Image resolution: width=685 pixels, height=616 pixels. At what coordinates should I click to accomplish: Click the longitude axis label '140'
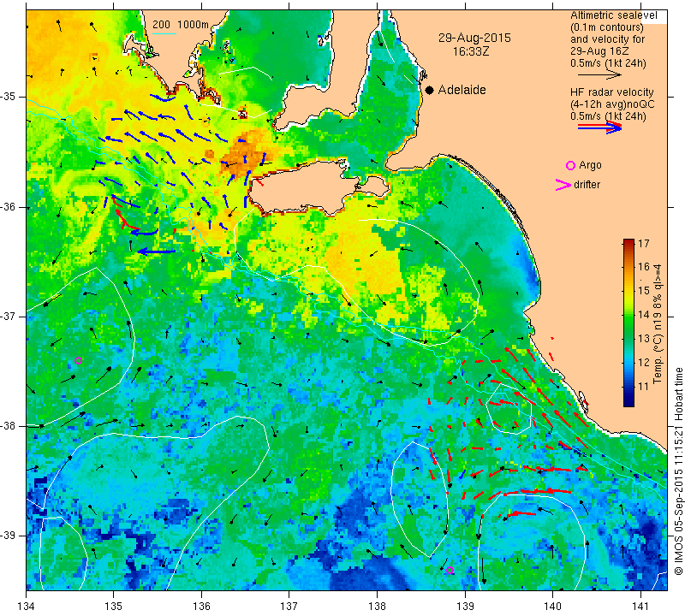pyautogui.click(x=552, y=606)
